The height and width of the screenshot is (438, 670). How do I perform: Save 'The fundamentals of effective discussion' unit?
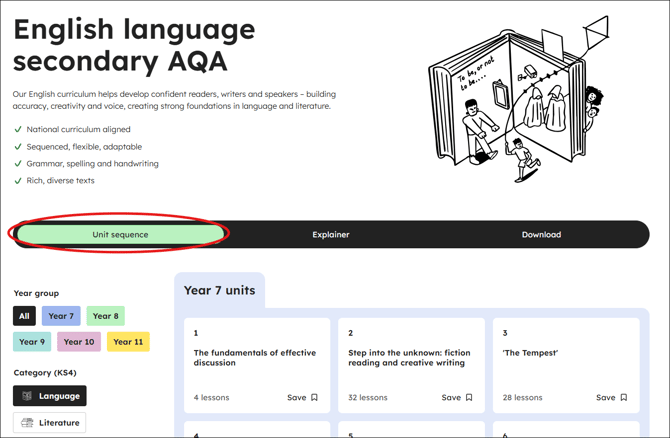(x=302, y=397)
